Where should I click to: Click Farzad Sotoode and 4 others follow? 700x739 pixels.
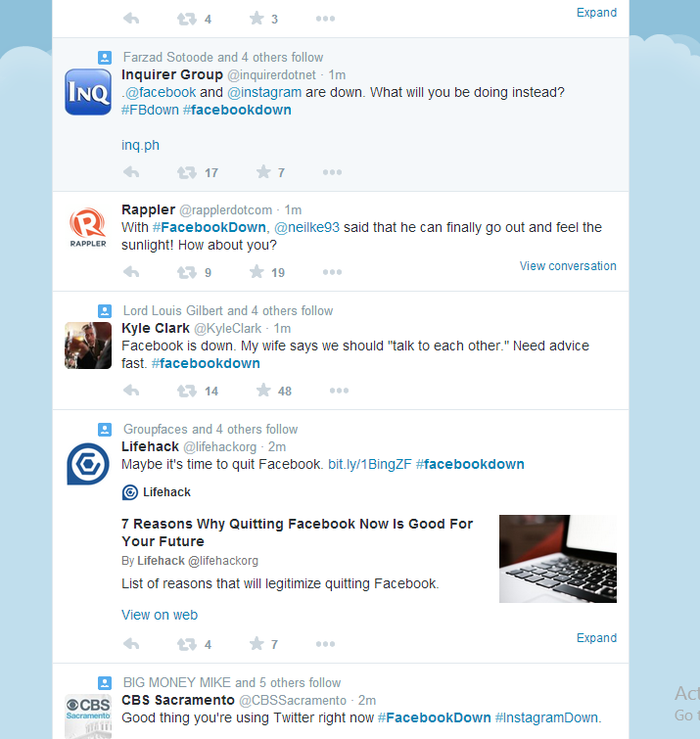click(223, 58)
